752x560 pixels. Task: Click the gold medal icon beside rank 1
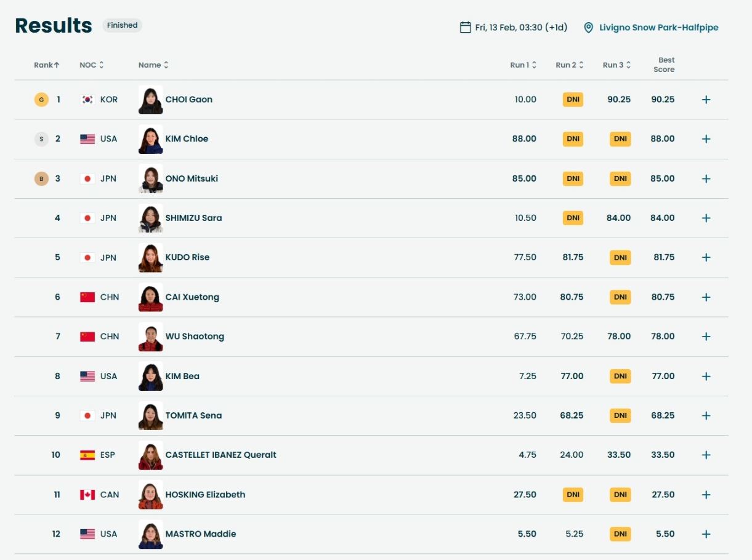coord(41,100)
